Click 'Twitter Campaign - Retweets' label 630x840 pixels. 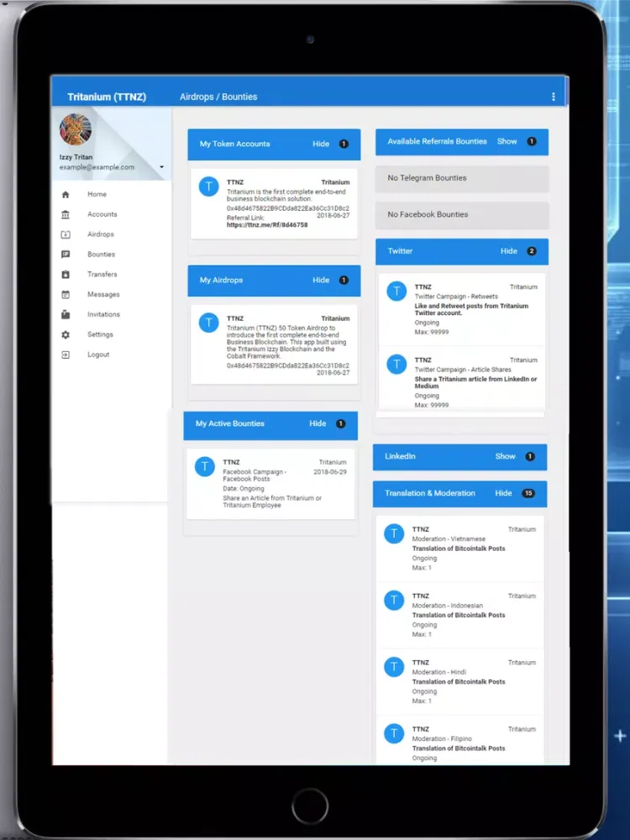(456, 297)
